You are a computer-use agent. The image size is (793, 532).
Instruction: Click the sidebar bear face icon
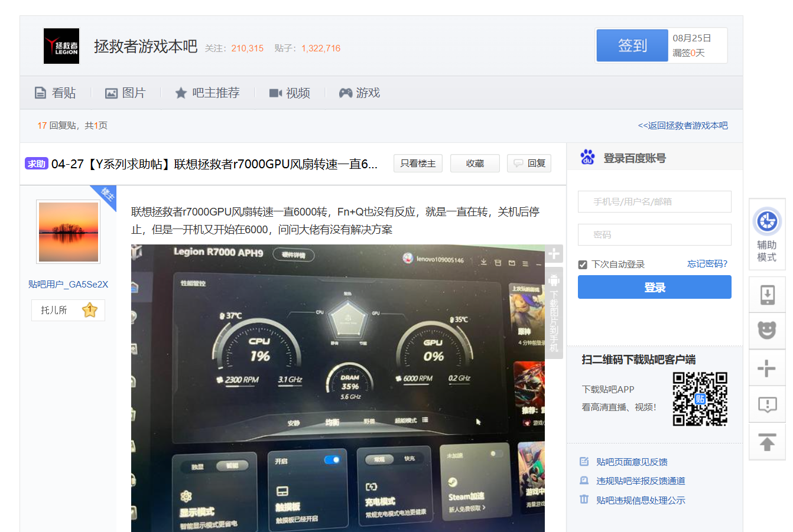(767, 331)
